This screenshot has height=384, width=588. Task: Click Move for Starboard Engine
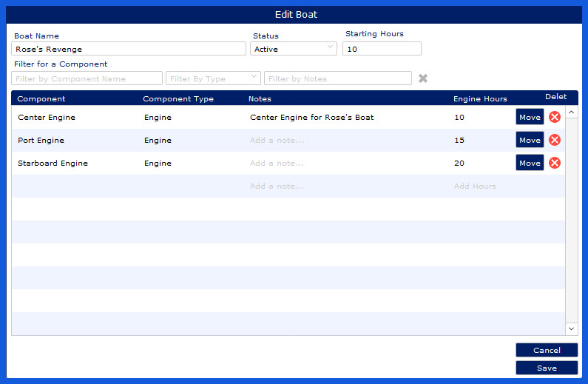tap(530, 163)
